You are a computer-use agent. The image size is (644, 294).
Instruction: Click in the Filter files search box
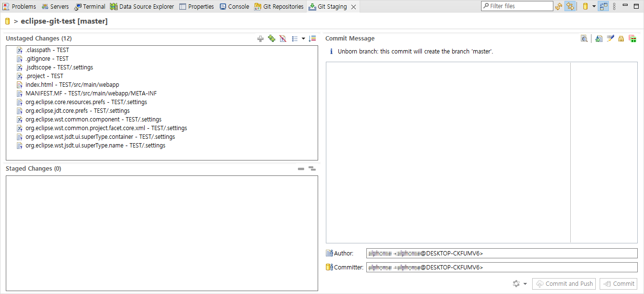[517, 6]
